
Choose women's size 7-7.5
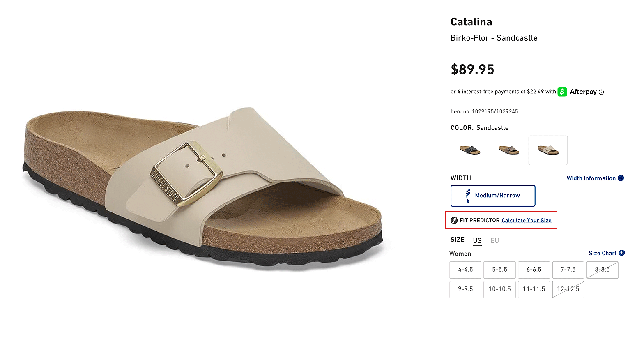pyautogui.click(x=568, y=270)
